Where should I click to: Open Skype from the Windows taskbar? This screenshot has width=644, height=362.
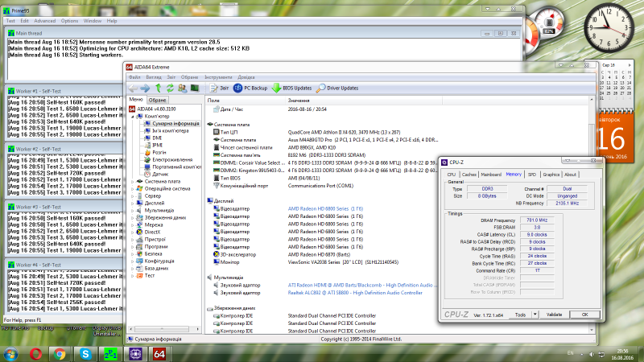tap(85, 353)
